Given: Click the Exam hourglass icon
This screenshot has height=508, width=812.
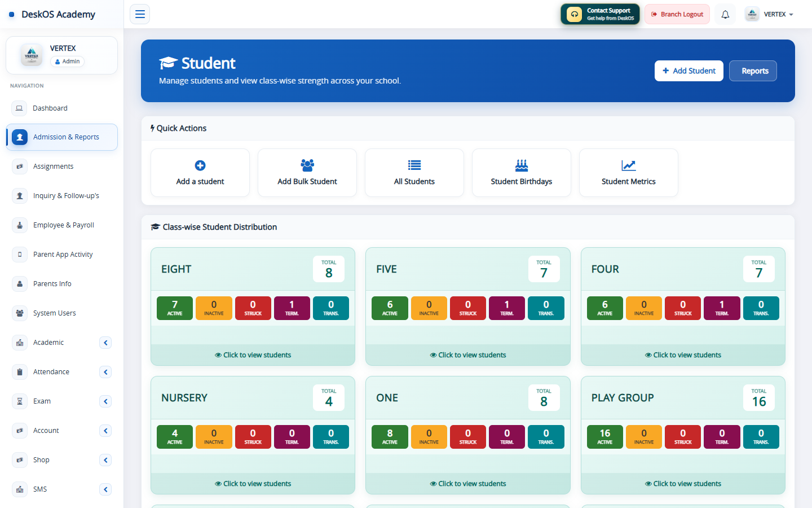Looking at the screenshot, I should click(20, 401).
